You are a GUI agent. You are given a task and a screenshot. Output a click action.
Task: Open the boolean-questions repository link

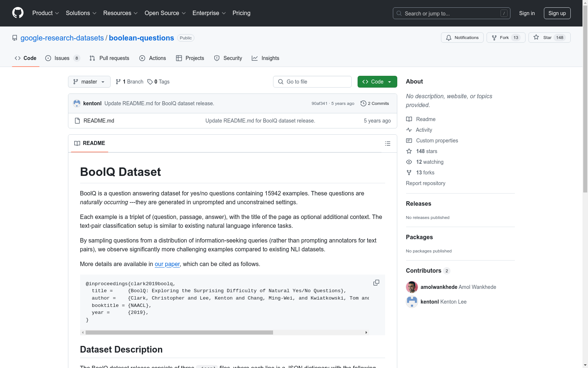pos(141,38)
